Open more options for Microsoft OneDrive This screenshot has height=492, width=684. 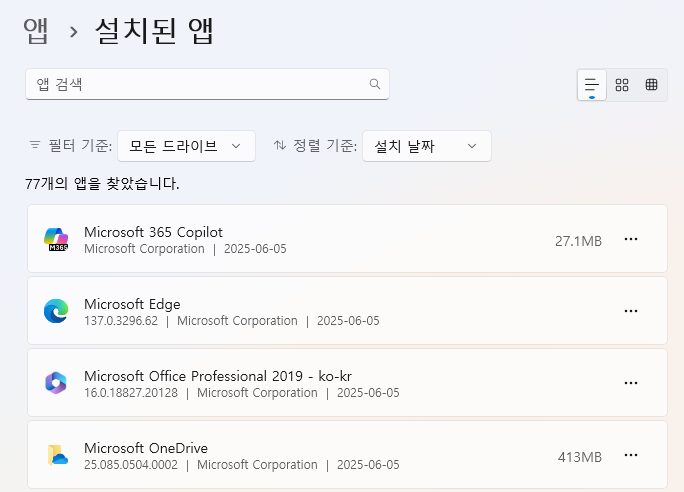(631, 455)
